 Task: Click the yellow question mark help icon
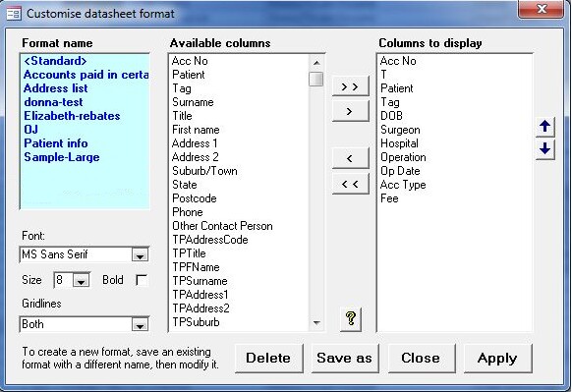pyautogui.click(x=351, y=319)
